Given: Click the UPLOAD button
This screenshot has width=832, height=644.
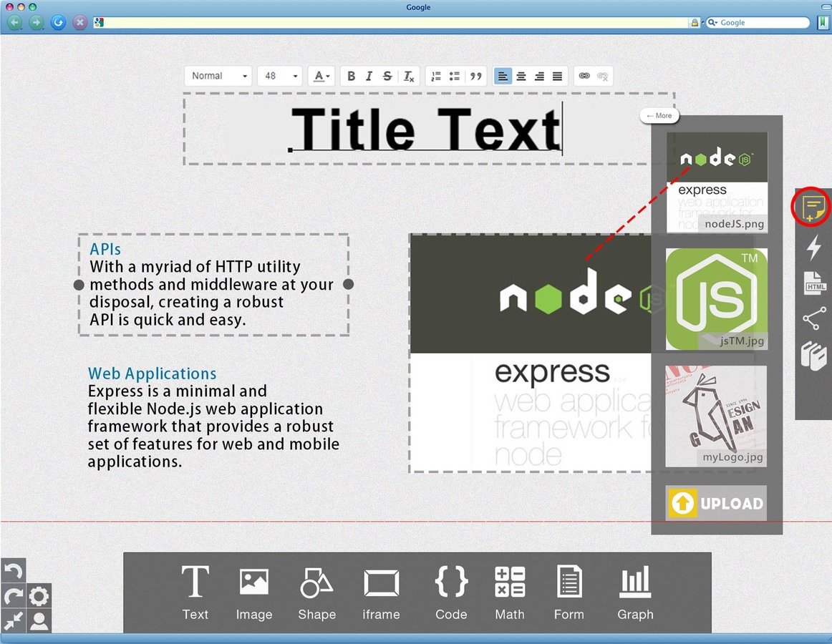Looking at the screenshot, I should [716, 502].
